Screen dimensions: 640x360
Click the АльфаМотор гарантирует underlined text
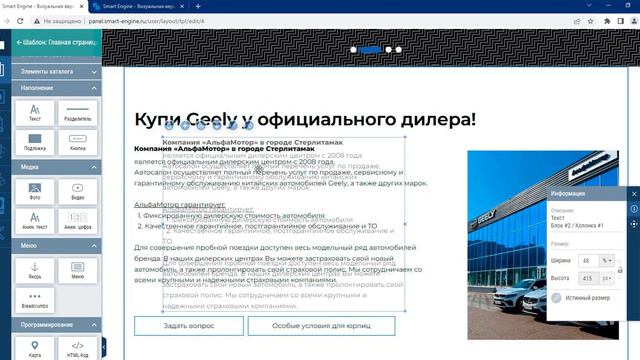[180, 204]
